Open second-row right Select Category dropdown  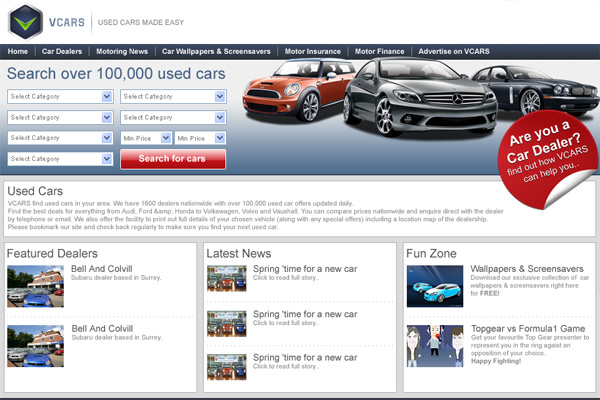point(173,118)
